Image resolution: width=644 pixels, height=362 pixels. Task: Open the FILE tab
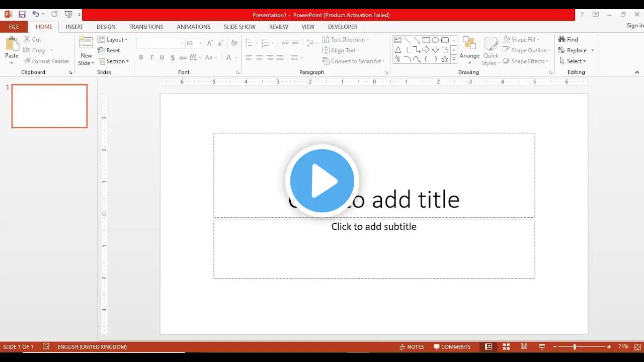pos(14,27)
